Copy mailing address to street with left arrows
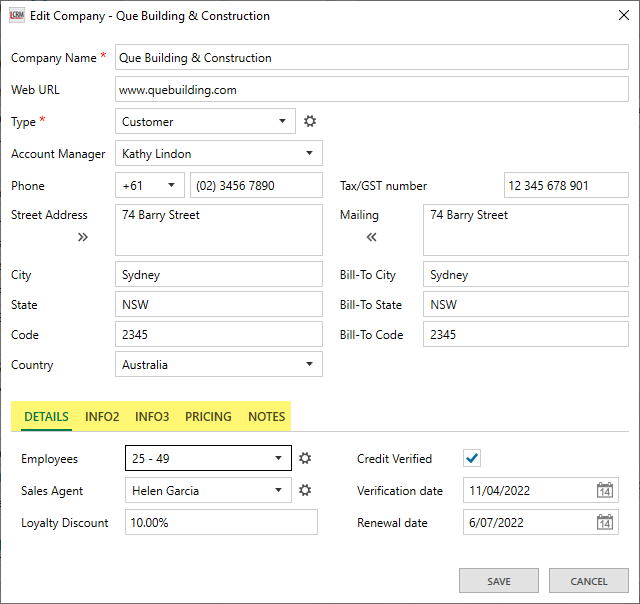The image size is (640, 604). pyautogui.click(x=371, y=237)
